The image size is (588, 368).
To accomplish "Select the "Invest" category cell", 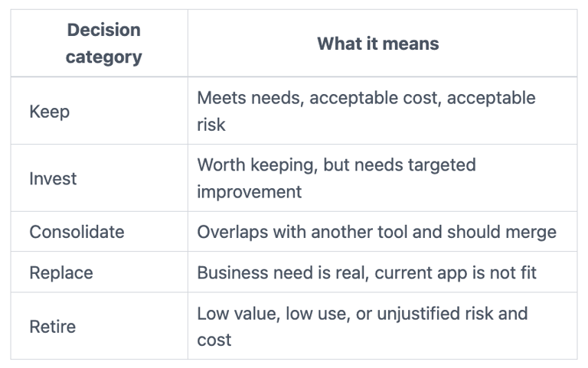I will (53, 179).
